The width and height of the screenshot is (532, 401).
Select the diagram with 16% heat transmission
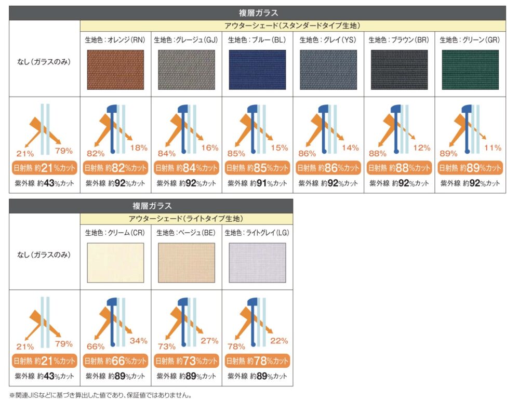(x=187, y=129)
